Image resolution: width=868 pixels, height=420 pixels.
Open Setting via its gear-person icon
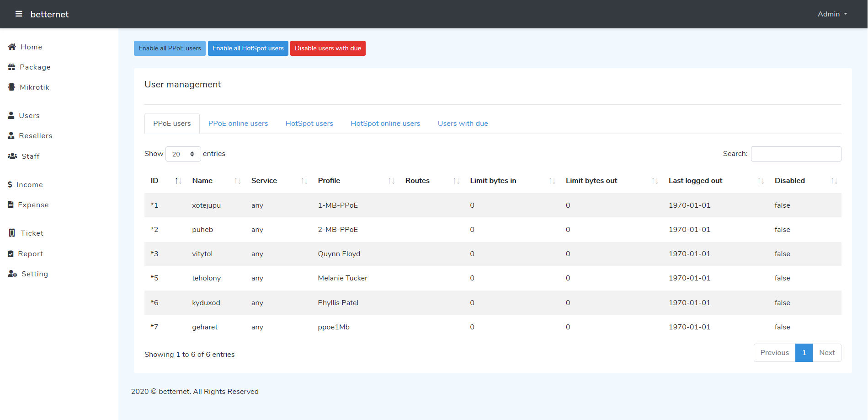click(x=11, y=274)
